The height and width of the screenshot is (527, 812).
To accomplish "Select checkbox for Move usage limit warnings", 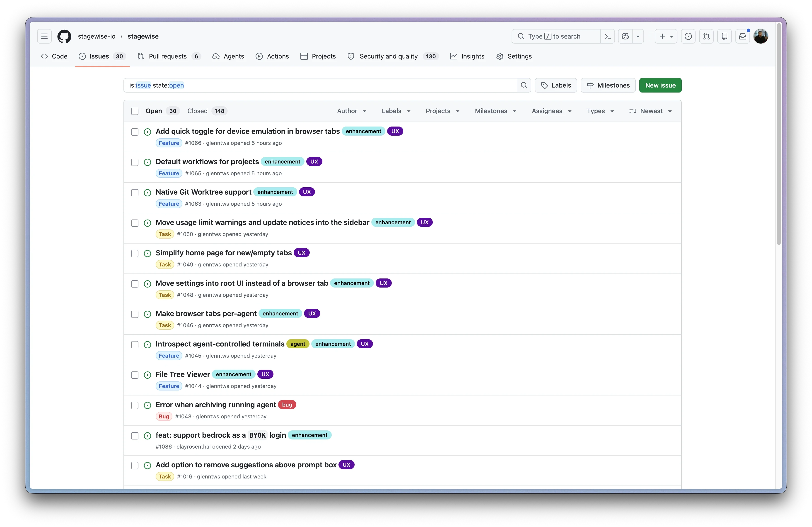I will [x=135, y=223].
